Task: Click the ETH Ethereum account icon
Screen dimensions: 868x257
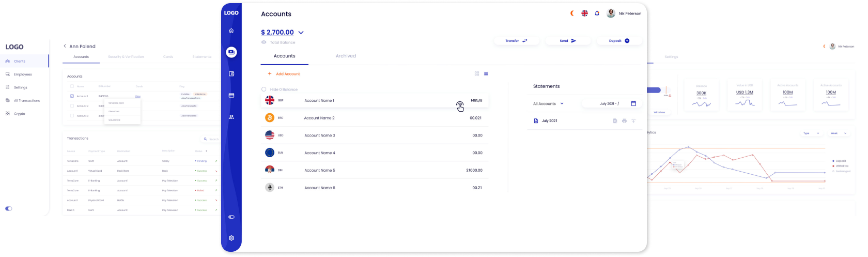Action: pyautogui.click(x=270, y=187)
